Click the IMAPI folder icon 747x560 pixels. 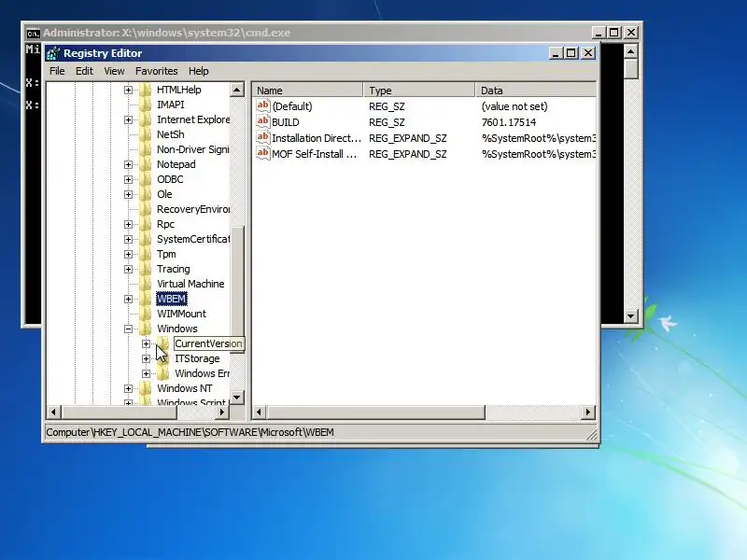(x=146, y=105)
